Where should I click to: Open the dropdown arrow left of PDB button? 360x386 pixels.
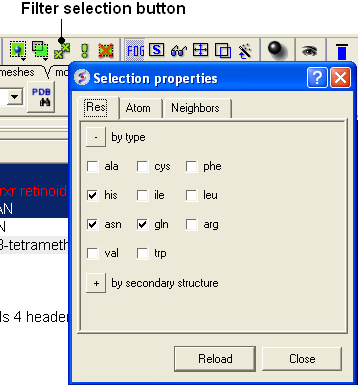pyautogui.click(x=14, y=97)
